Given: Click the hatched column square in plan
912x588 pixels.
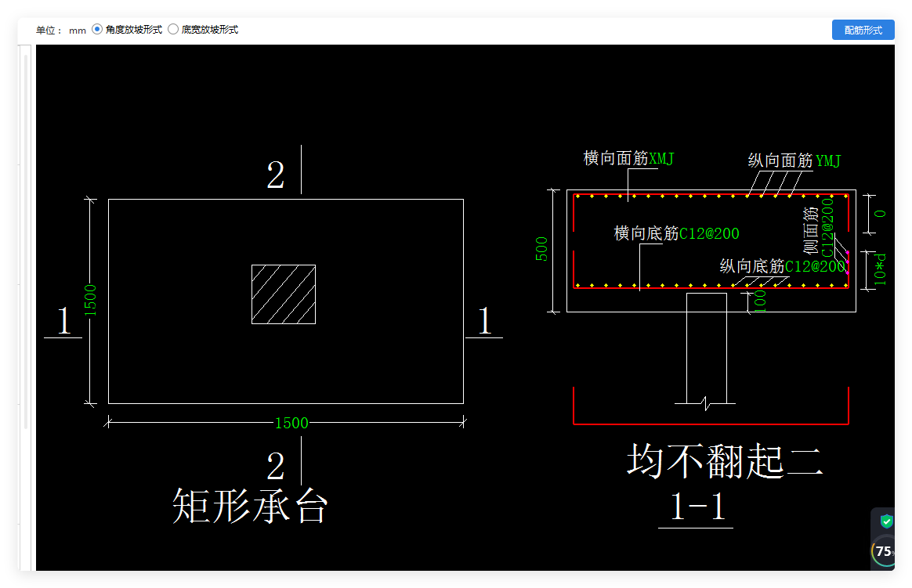Looking at the screenshot, I should [x=284, y=294].
